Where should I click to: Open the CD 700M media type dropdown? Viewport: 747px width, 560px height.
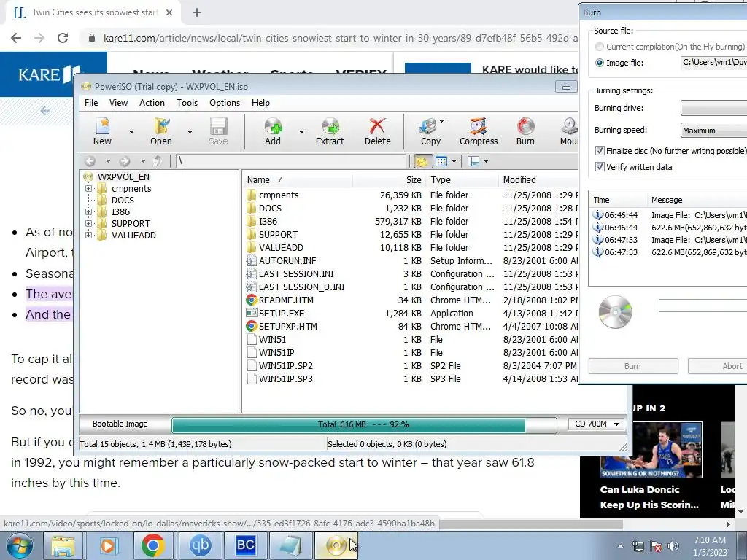pos(597,424)
